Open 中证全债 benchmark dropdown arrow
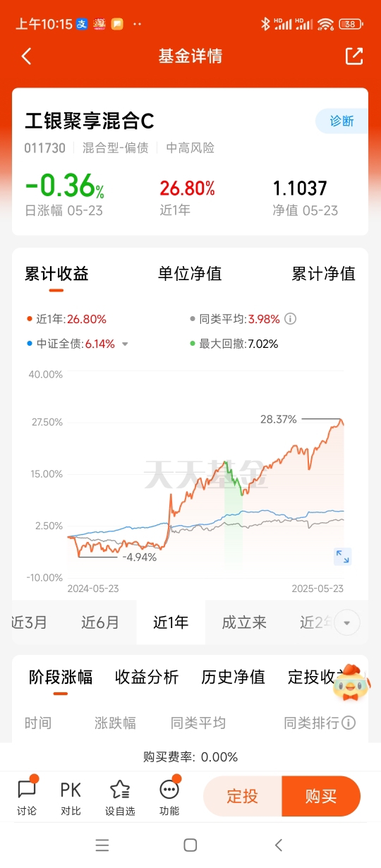This screenshot has height=868, width=381. [125, 344]
